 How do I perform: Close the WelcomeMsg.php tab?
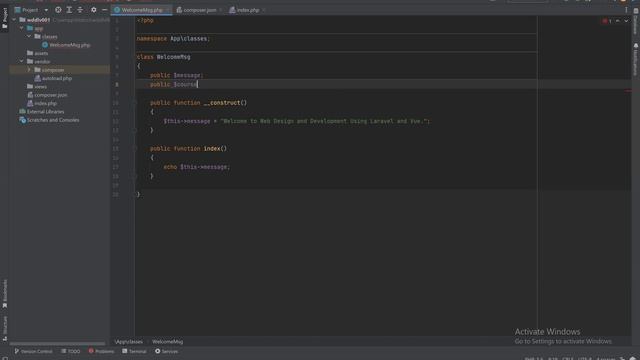point(168,10)
